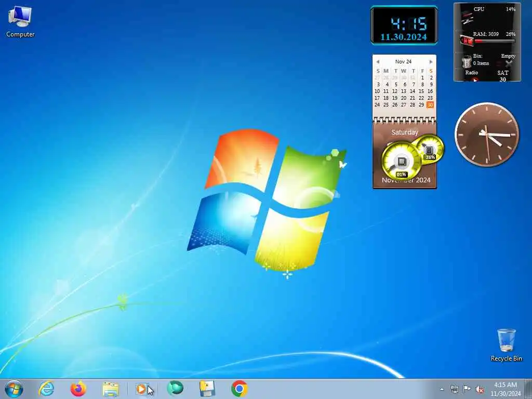The image size is (532, 399).
Task: Select day 1 in calendar gadget
Action: [x=422, y=77]
